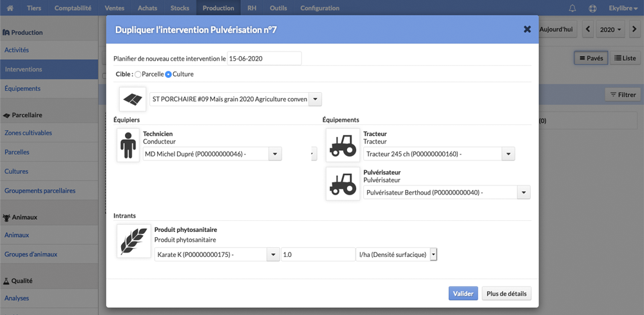Click the Aujourd'hui button

[x=558, y=30]
